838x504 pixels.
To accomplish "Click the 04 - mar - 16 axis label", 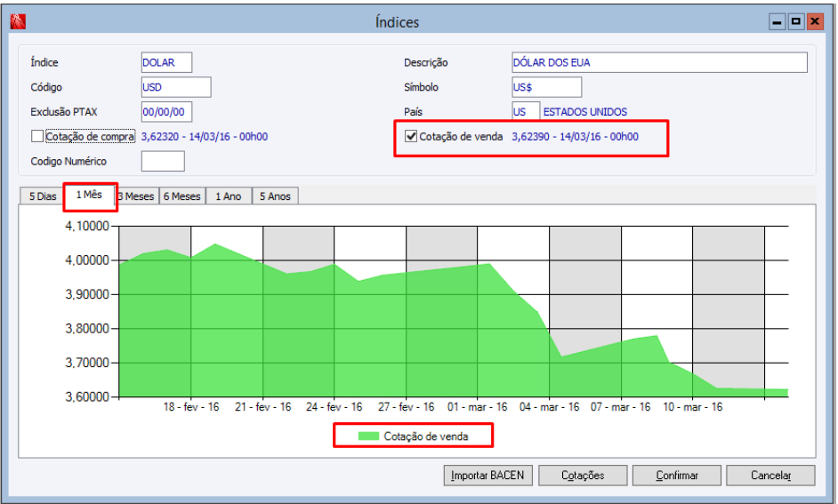I will 550,407.
